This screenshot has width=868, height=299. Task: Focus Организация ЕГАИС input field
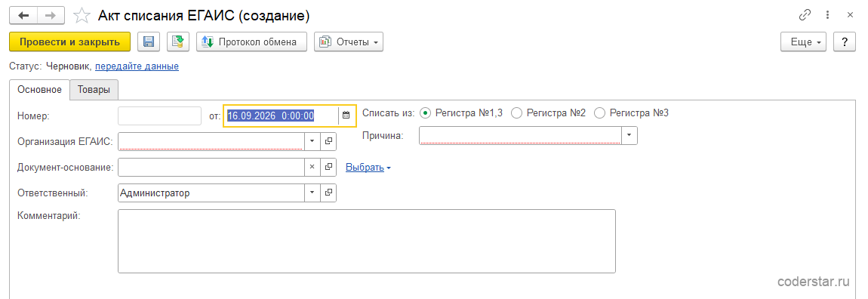click(211, 141)
